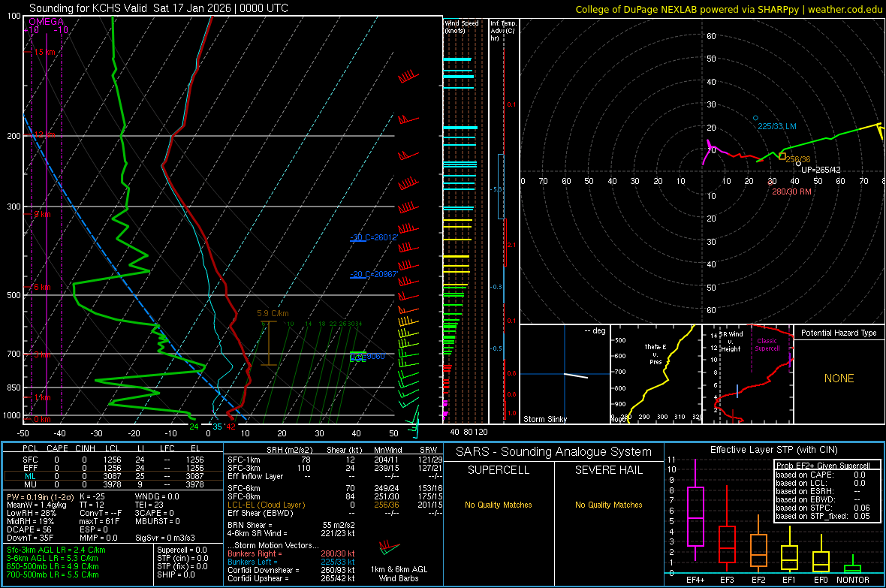886x588 pixels.
Task: Select the 'Corfidi Downshear =' row
Action: coord(291,571)
